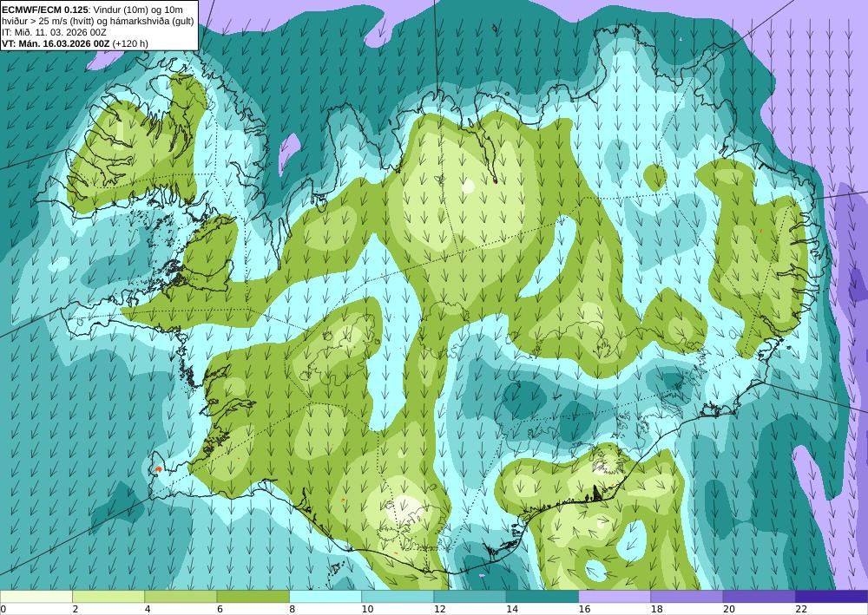Screen dimensions: 868x615
Task: Choose the darkest purple legend swatch above 22
Action: (x=832, y=597)
